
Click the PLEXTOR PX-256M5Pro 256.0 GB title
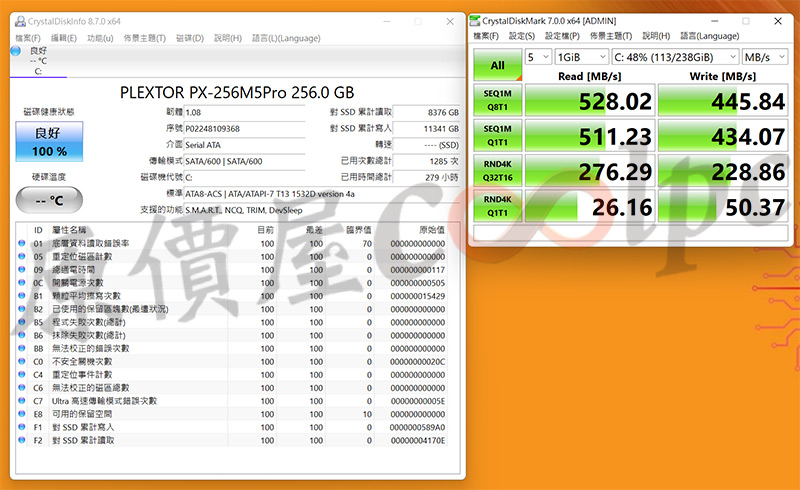[x=237, y=92]
